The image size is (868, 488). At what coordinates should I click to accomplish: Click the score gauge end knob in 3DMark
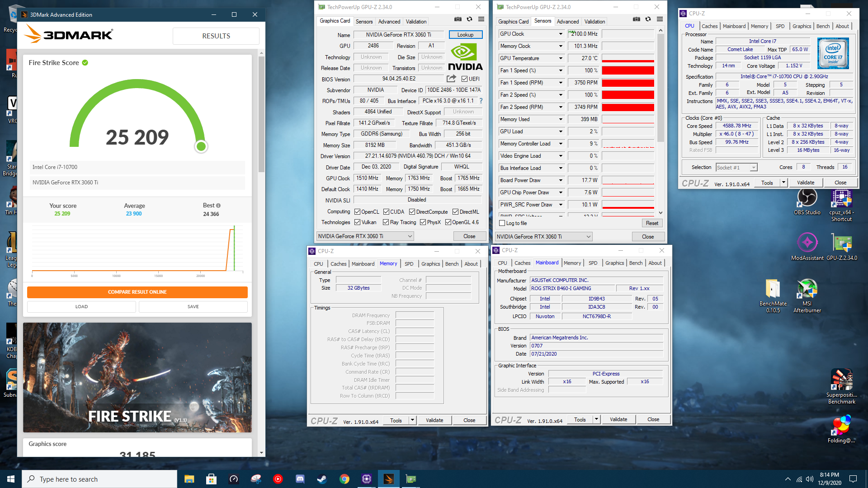201,146
